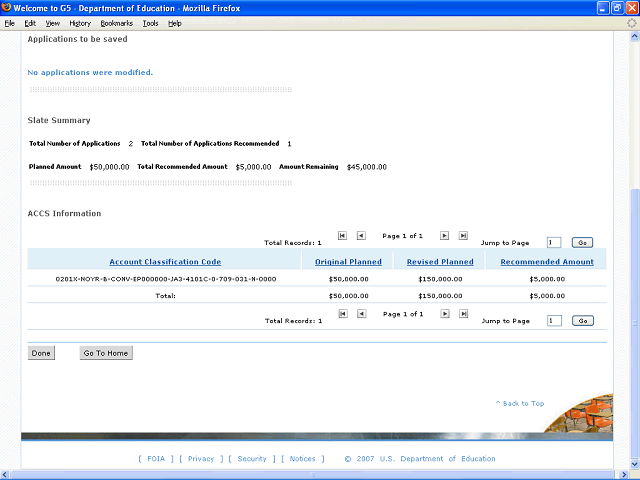
Task: Minimize the Firefox window
Action: click(603, 8)
